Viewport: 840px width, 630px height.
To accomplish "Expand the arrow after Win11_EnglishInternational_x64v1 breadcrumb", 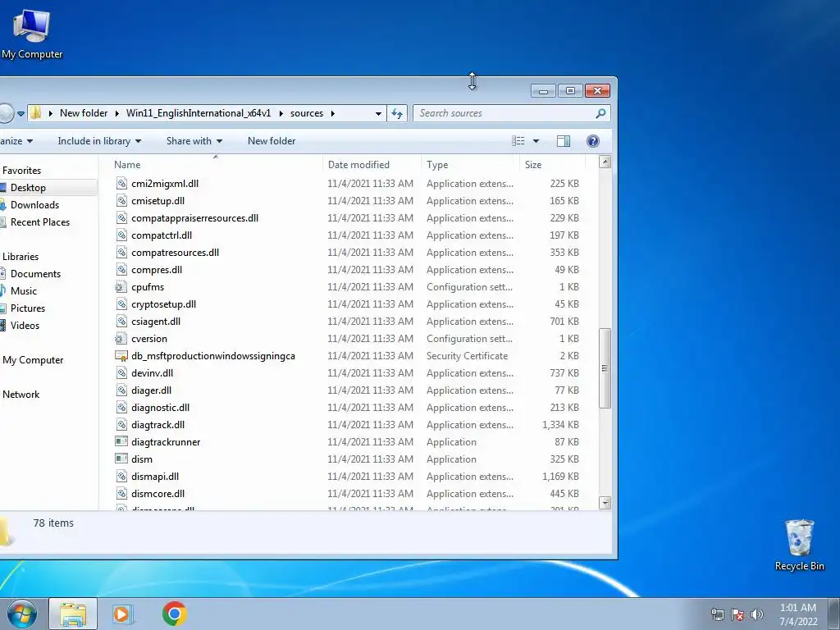I will pos(281,113).
